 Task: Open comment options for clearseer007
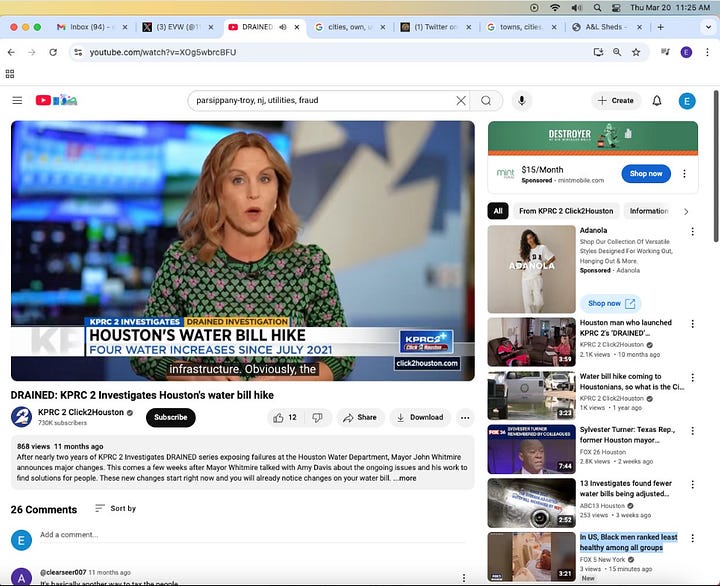[x=464, y=577]
